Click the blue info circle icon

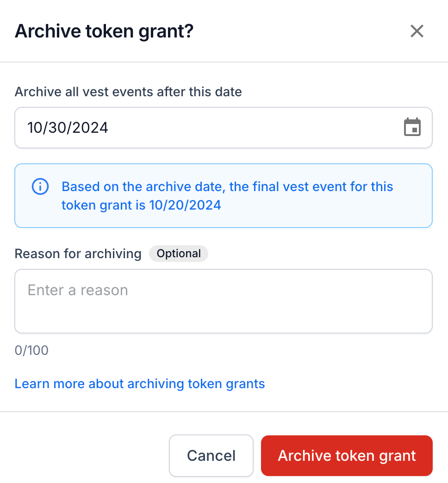(40, 186)
